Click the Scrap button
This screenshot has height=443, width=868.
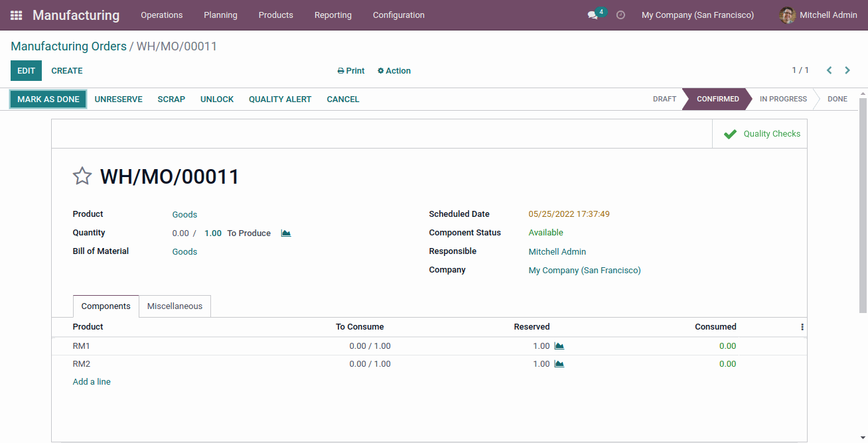coord(171,99)
